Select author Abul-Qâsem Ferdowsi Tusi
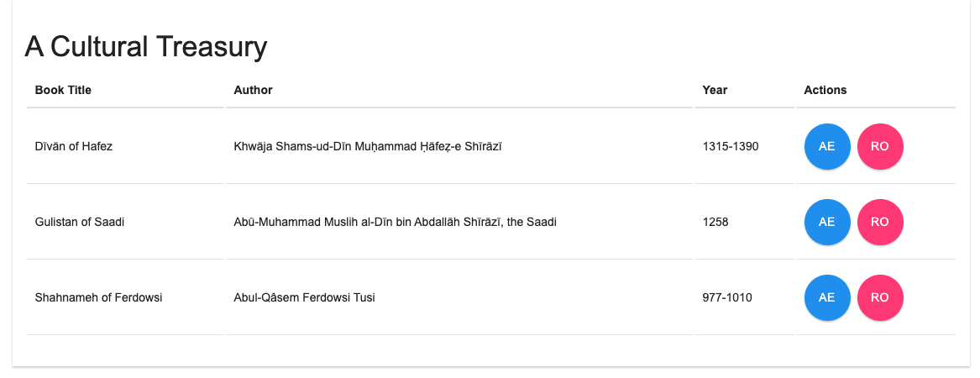Viewport: 980px width, 378px height. [304, 297]
